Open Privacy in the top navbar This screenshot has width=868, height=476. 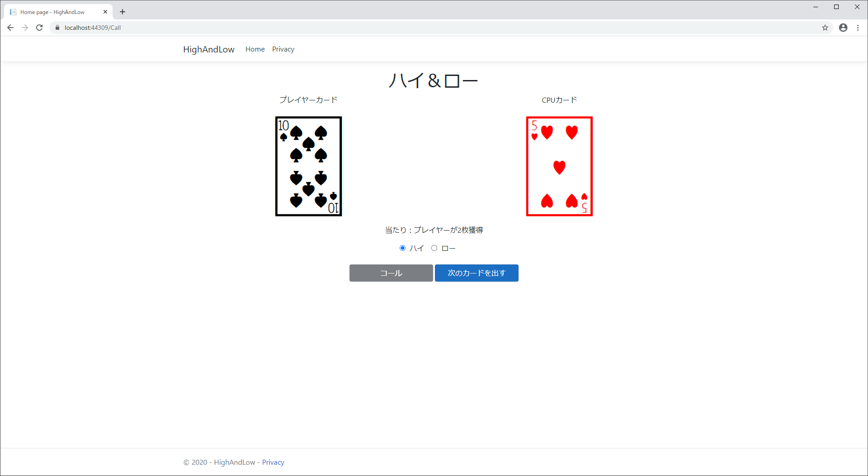point(283,49)
